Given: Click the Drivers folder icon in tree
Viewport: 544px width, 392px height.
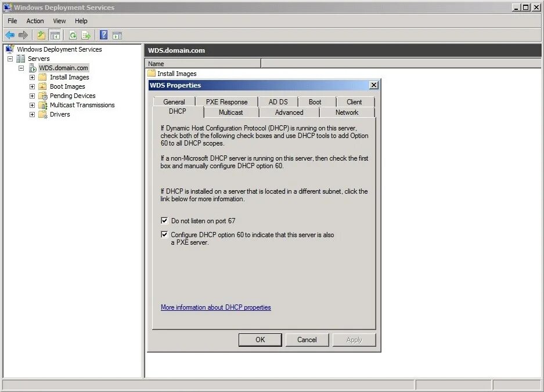Looking at the screenshot, I should coord(43,114).
